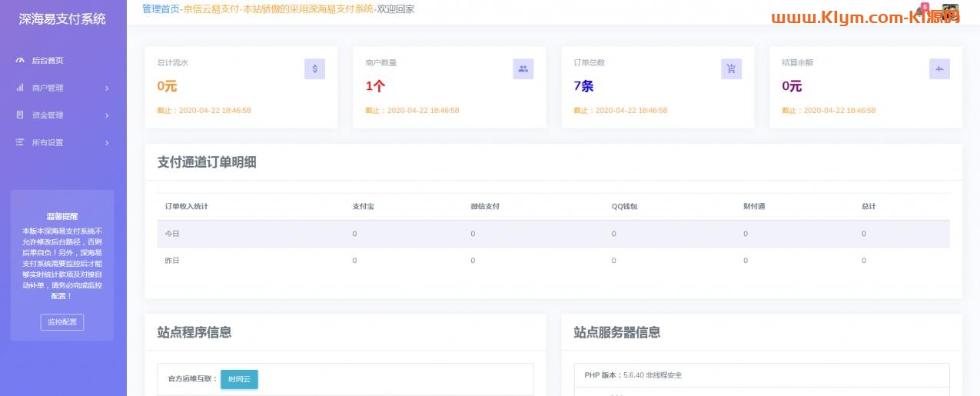Click the 0元 value under 总计流水
980x396 pixels.
click(x=167, y=86)
